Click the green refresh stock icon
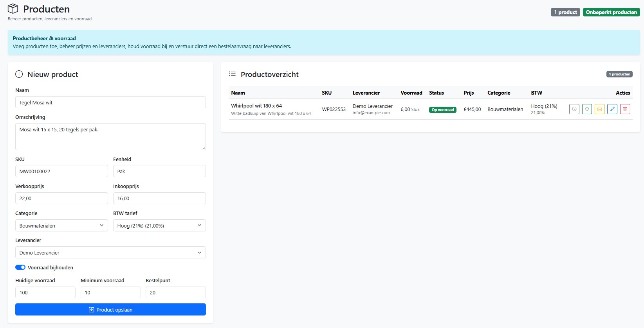Screen dimensions: 644x328 click(587, 109)
